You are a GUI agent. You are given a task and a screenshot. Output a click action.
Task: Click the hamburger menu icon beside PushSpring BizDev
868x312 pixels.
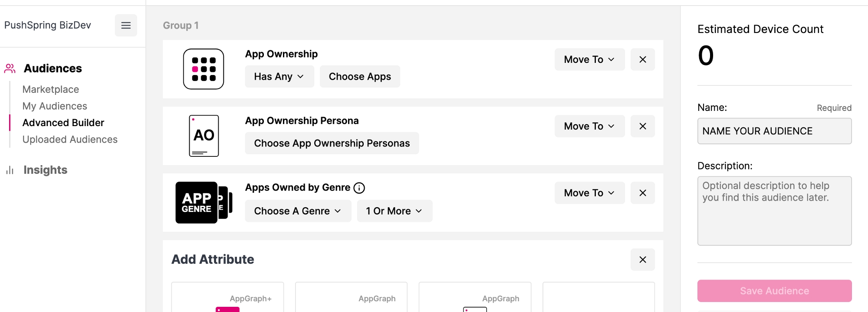126,25
